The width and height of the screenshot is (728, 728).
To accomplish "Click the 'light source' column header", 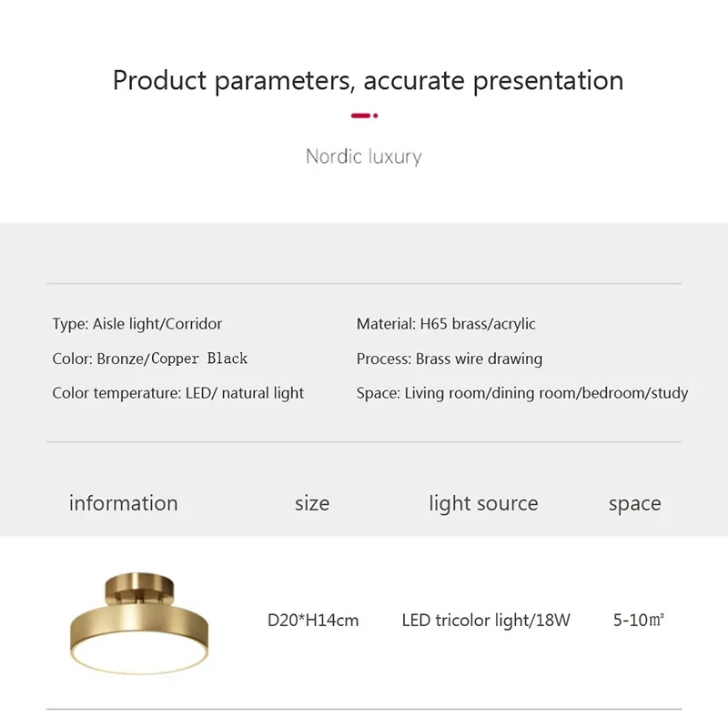I will (x=483, y=504).
